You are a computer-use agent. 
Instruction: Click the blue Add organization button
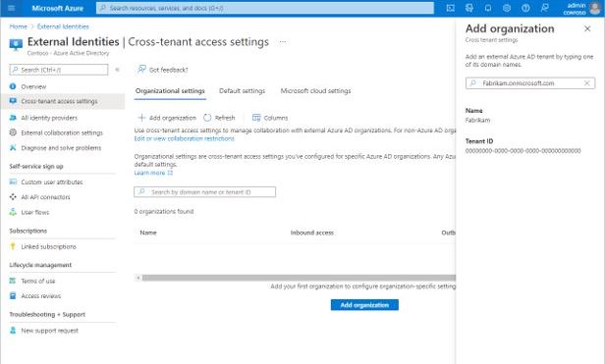pos(364,305)
